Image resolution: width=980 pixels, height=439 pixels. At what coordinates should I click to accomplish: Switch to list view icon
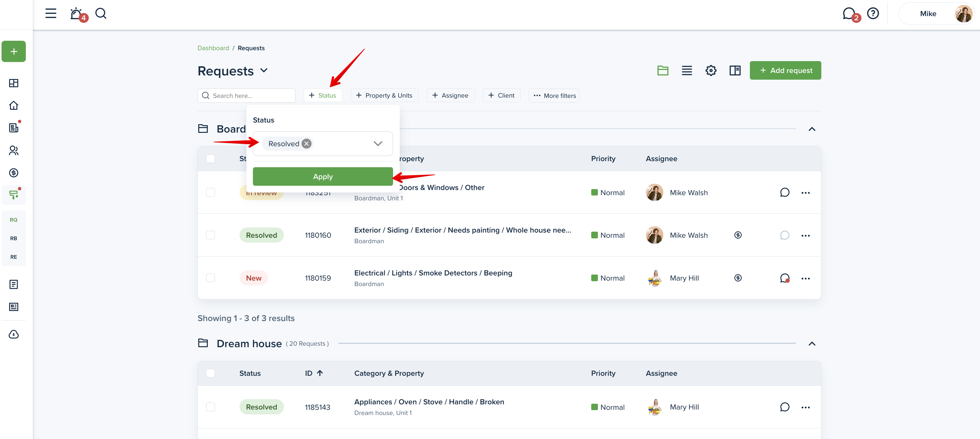pos(687,70)
